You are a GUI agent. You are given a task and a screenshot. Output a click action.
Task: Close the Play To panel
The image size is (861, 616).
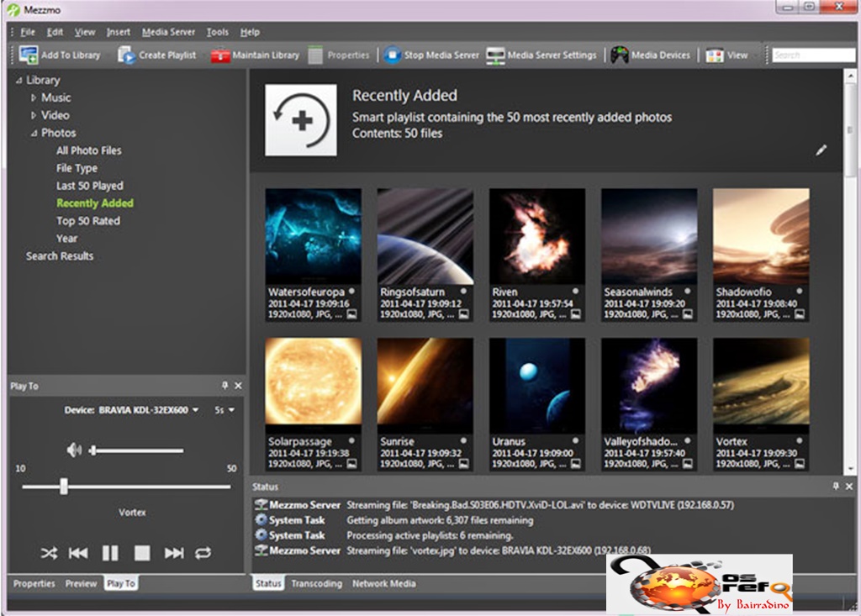pyautogui.click(x=238, y=386)
